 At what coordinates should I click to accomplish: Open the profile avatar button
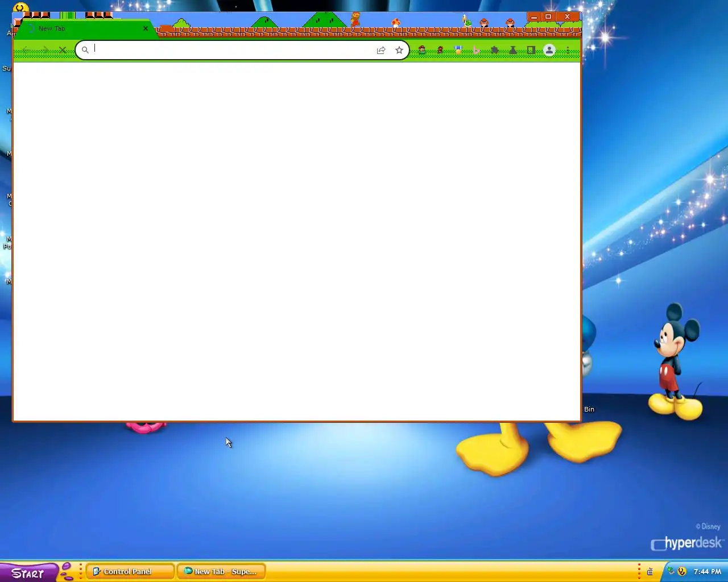[x=549, y=50]
